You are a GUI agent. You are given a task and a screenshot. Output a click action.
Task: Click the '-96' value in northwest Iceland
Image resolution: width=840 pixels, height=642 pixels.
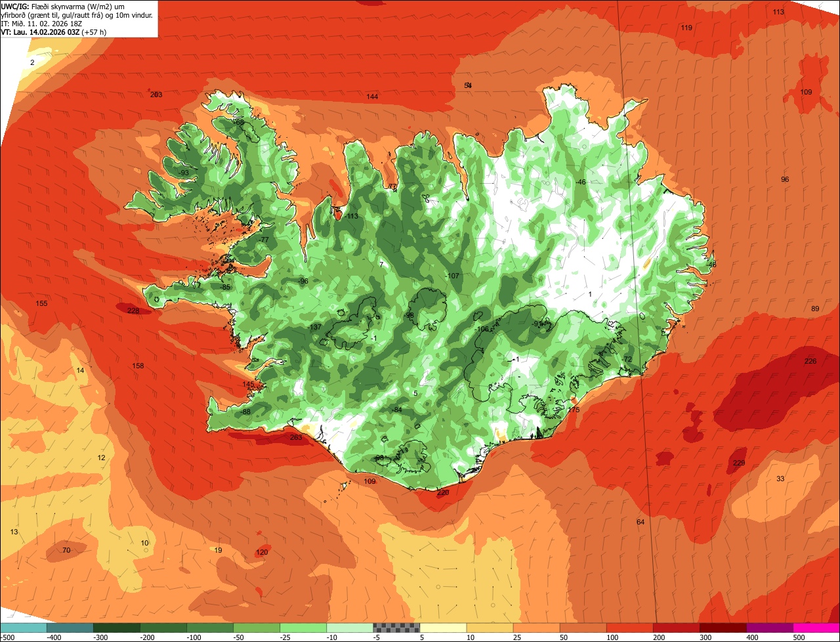(303, 282)
